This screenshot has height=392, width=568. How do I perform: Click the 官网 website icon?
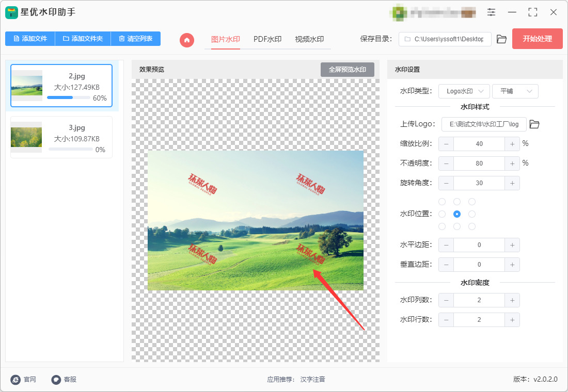point(15,379)
